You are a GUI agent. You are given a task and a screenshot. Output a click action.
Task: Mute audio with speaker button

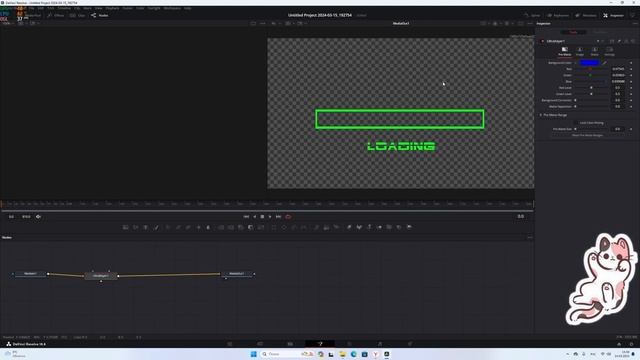pos(38,217)
